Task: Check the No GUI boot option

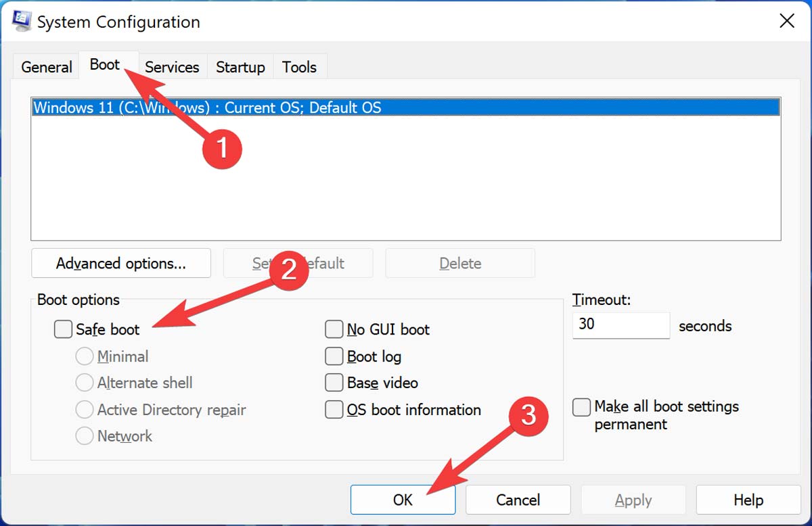Action: click(334, 329)
